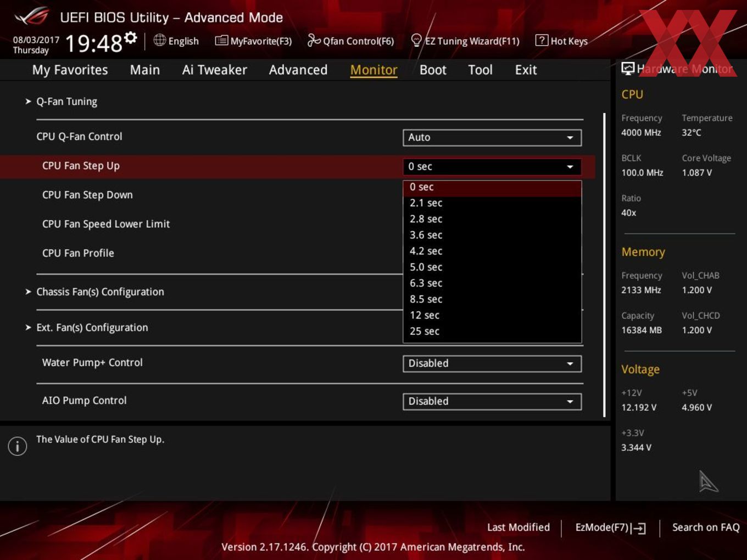Switch to the Boot tab

tap(433, 70)
